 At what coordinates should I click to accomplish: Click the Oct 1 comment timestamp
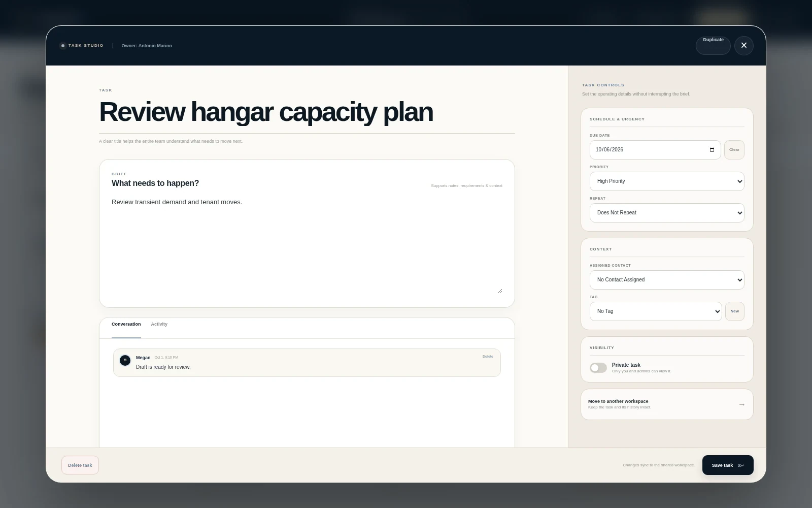click(x=166, y=358)
